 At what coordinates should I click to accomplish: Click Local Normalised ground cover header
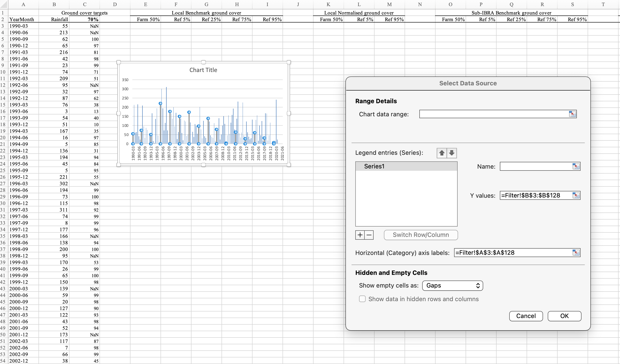359,13
